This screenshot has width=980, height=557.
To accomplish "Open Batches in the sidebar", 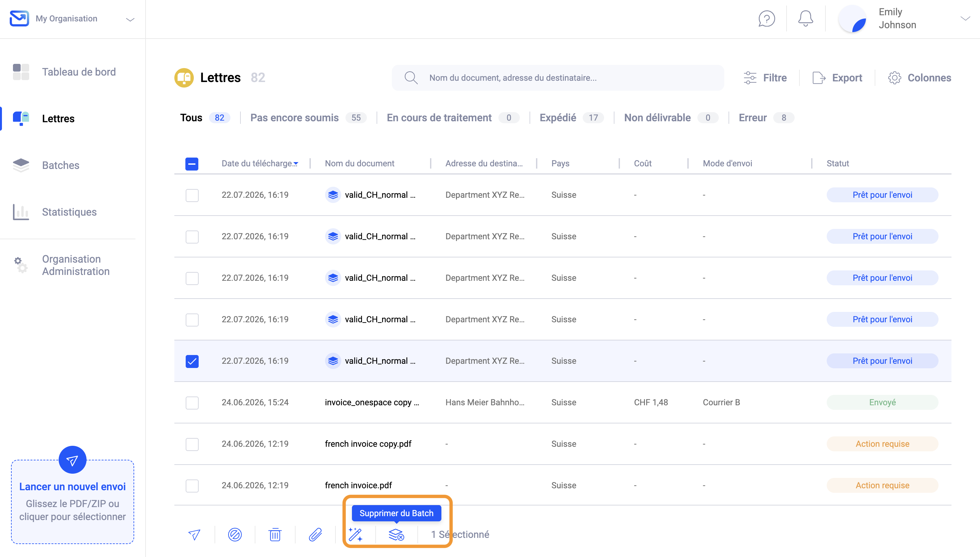I will [60, 165].
